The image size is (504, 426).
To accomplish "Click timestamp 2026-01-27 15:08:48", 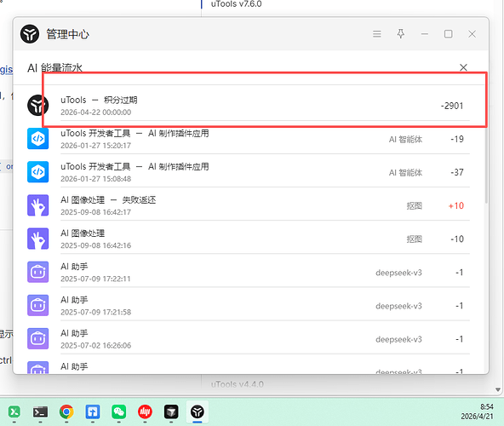I will pos(96,179).
